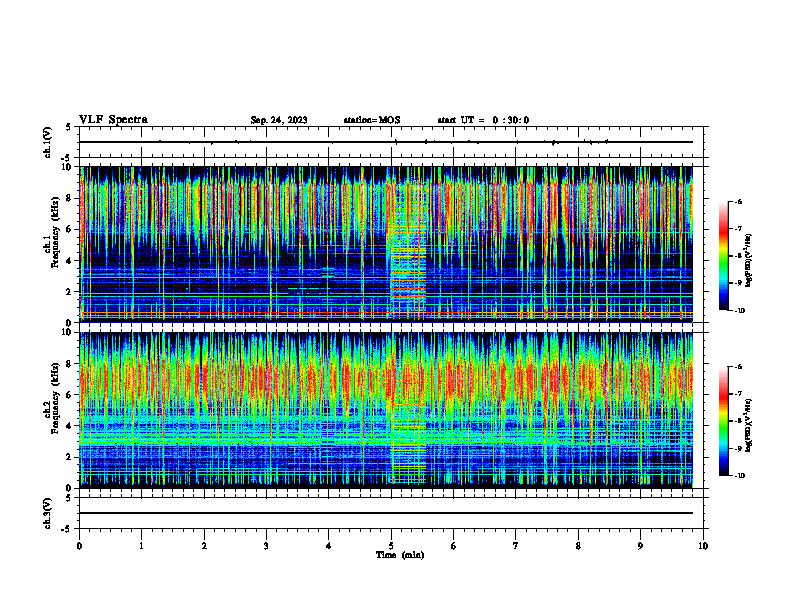The image size is (792, 612).
Task: Click the time axis tick label "3"
Action: click(x=266, y=546)
